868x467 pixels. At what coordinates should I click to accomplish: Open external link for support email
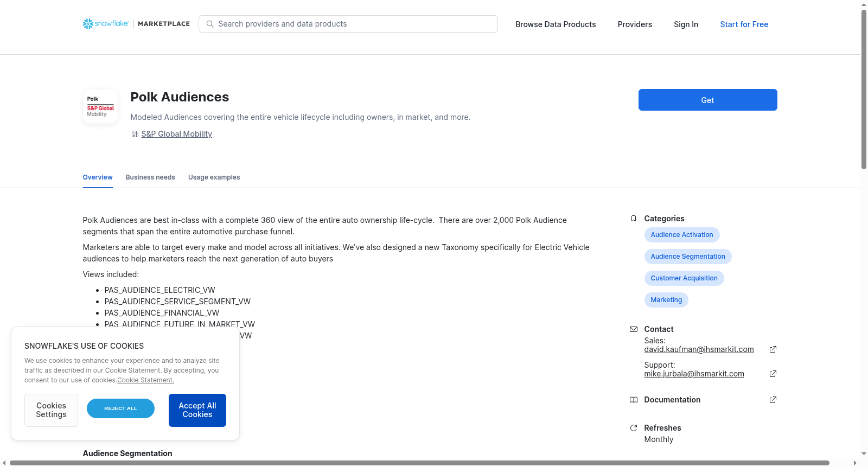[x=773, y=374]
